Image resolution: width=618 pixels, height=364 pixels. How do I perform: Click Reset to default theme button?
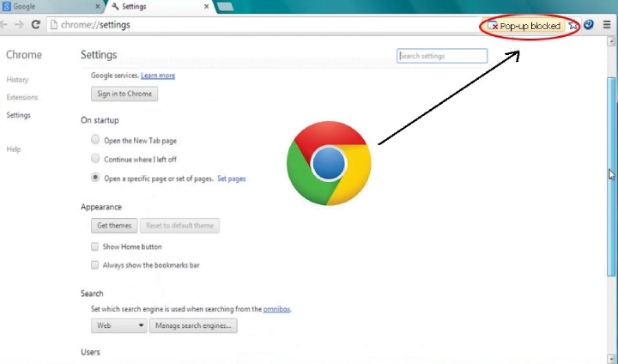coord(179,226)
